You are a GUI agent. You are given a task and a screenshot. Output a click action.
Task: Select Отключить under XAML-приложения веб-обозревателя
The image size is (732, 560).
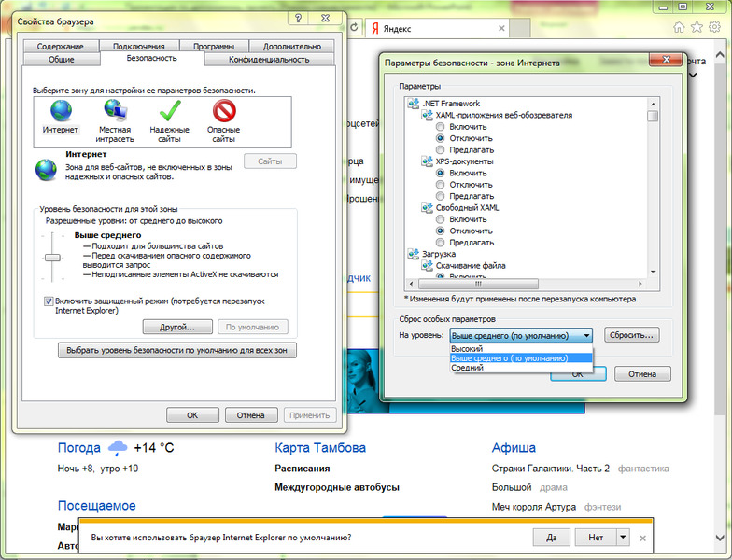click(440, 138)
